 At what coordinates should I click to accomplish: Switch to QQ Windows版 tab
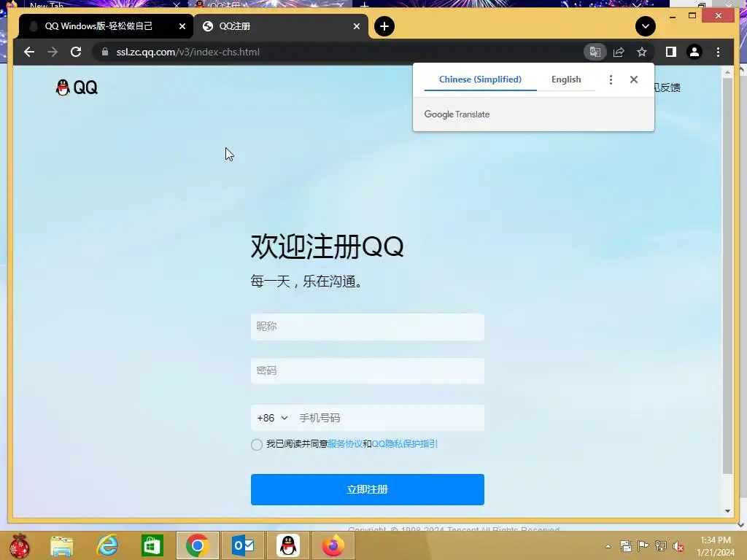click(x=98, y=26)
